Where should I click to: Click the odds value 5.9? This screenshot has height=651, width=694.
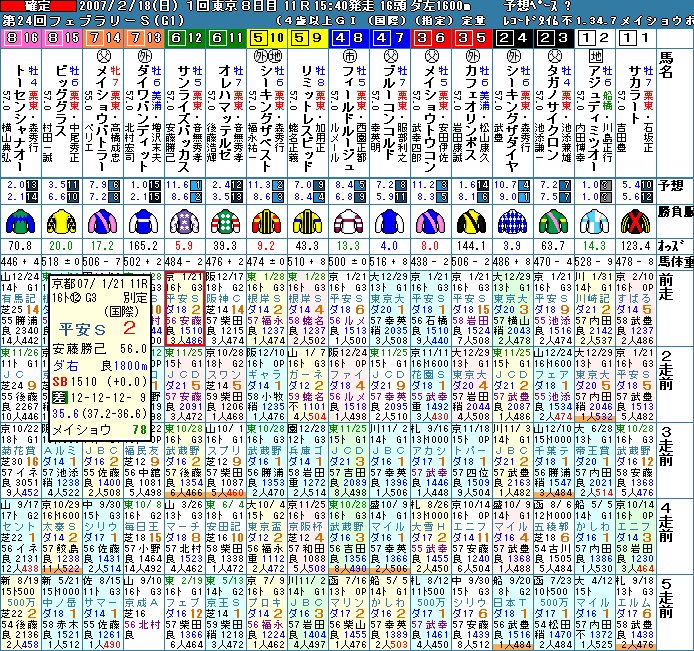pos(183,244)
